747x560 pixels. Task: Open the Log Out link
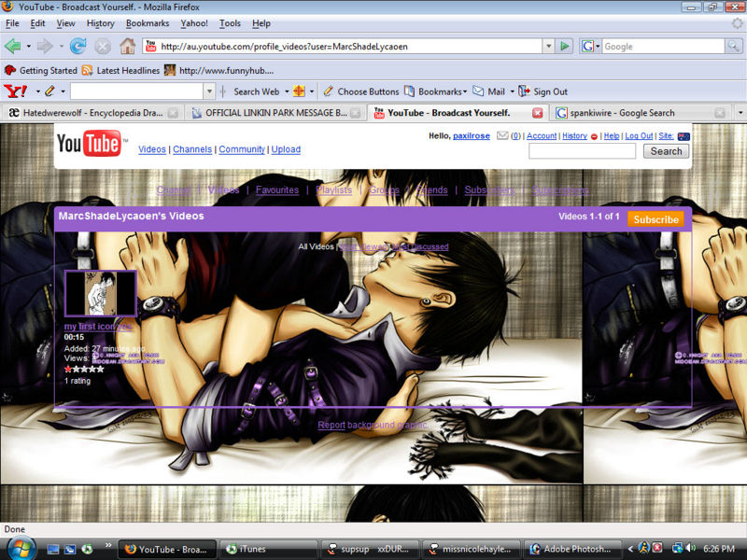pyautogui.click(x=639, y=136)
